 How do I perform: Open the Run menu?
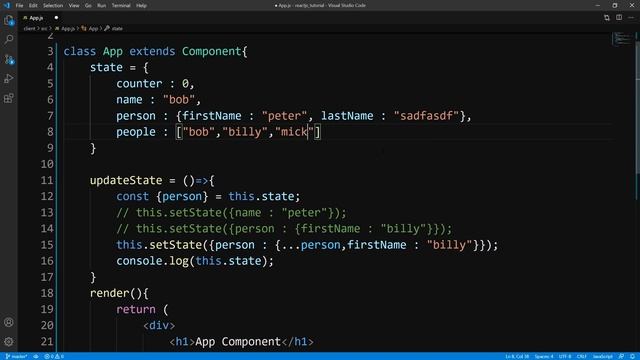coord(102,5)
